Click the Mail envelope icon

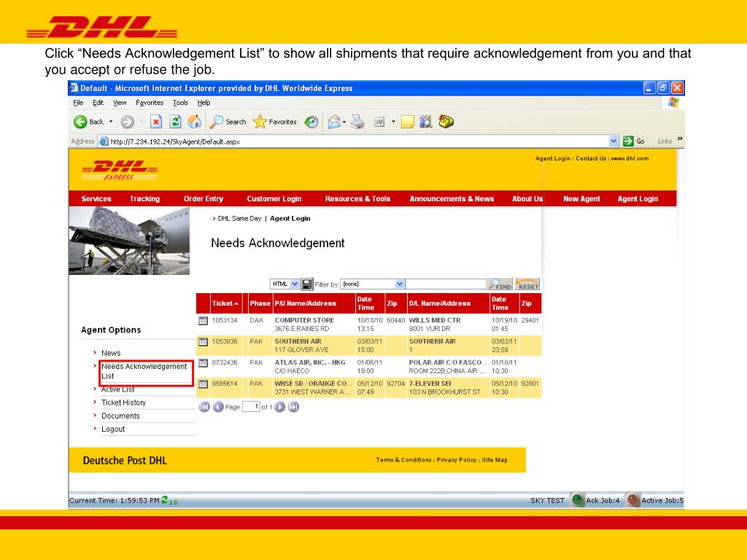334,122
